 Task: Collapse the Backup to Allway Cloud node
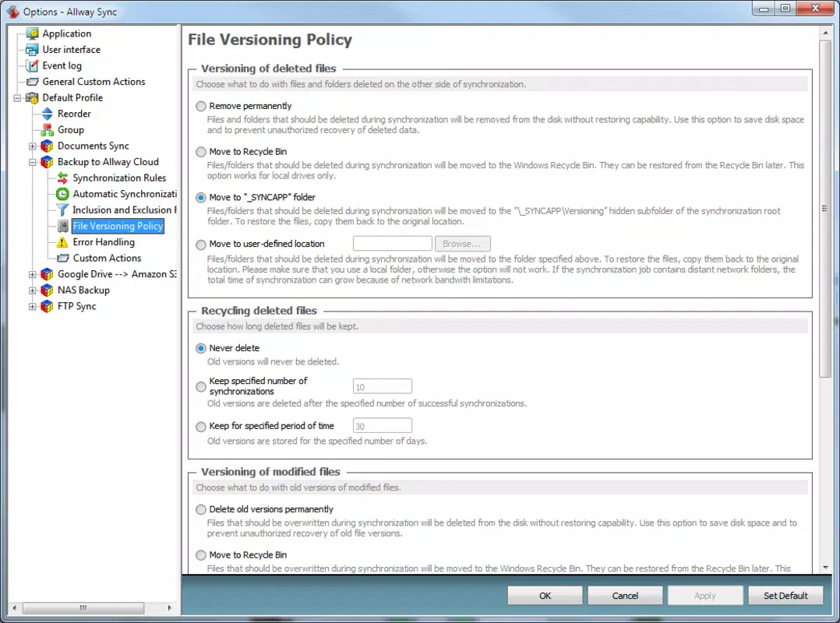click(32, 162)
